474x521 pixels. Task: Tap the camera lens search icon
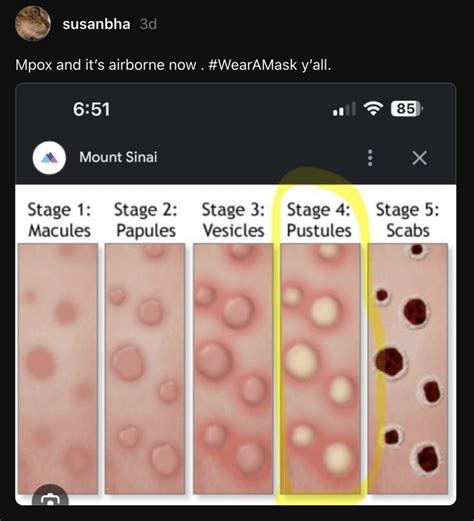[x=50, y=496]
